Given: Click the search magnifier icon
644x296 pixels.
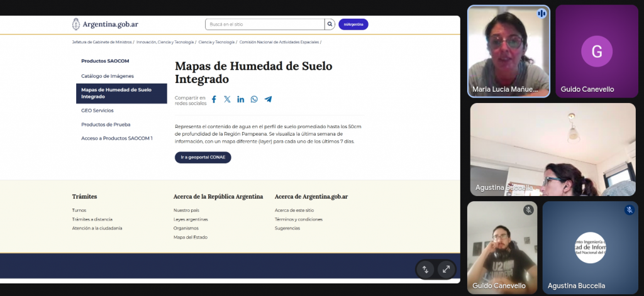Looking at the screenshot, I should (x=330, y=25).
